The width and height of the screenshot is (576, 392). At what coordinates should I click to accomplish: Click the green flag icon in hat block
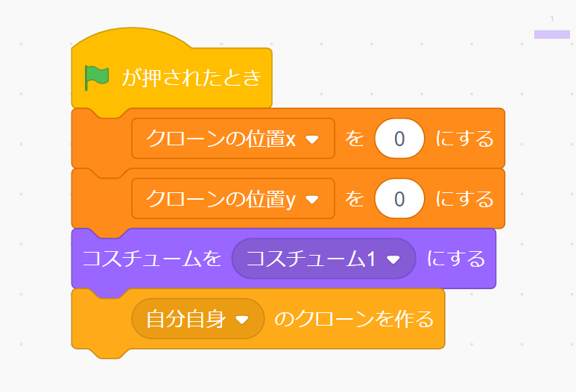point(97,78)
